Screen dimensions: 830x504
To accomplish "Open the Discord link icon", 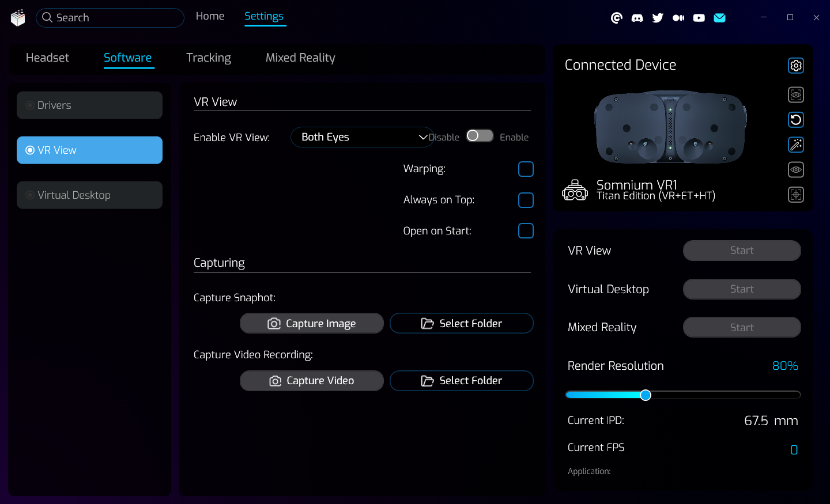I will tap(637, 18).
